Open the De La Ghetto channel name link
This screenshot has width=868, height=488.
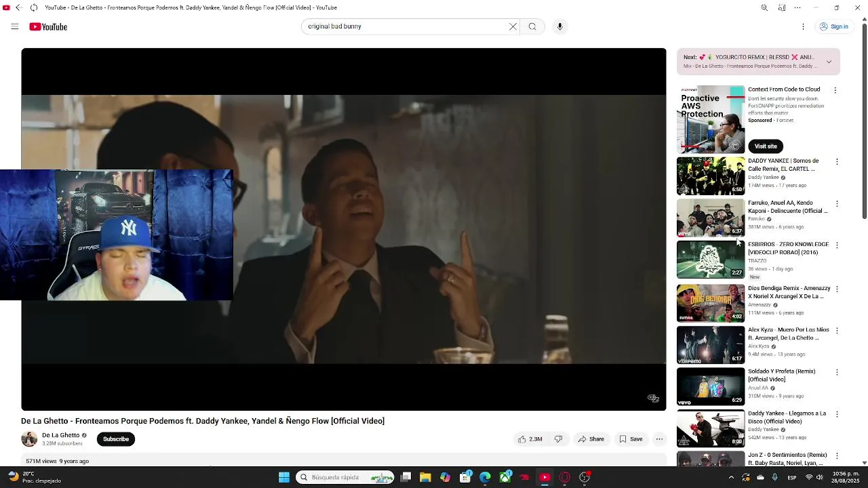coord(60,435)
